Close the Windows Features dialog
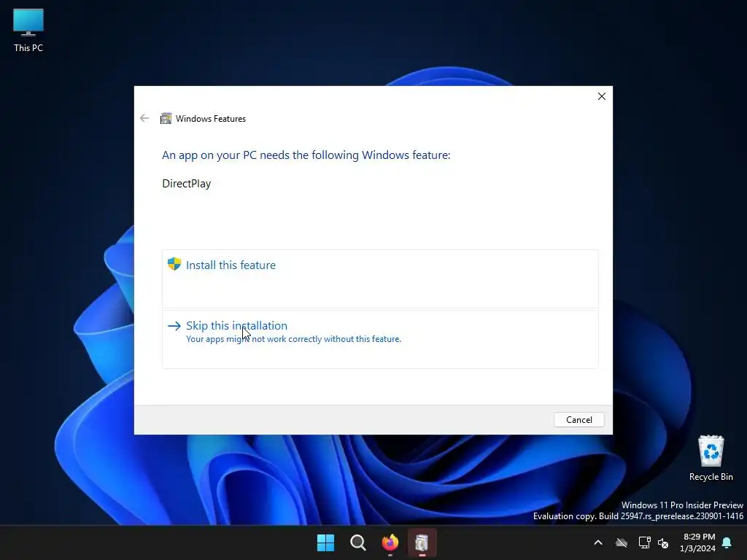747x560 pixels. point(602,96)
